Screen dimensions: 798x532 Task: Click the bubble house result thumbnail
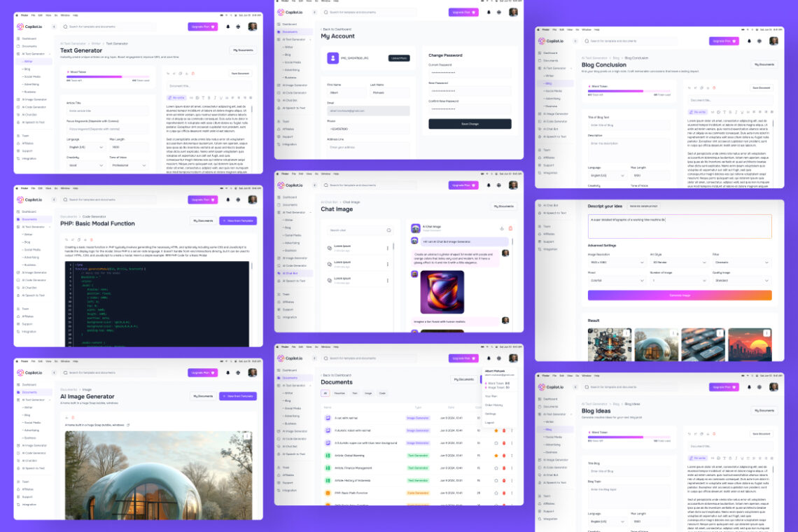[656, 344]
